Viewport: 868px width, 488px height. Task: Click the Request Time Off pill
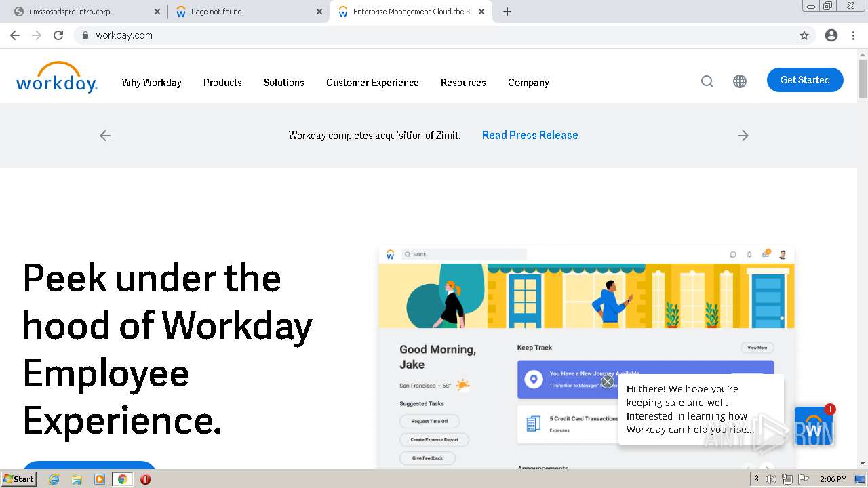[x=430, y=421]
